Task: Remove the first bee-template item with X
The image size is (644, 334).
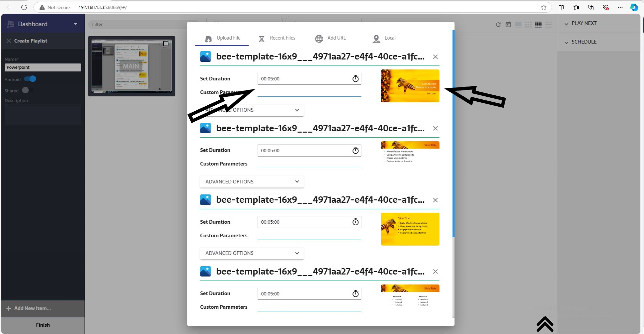Action: (435, 57)
